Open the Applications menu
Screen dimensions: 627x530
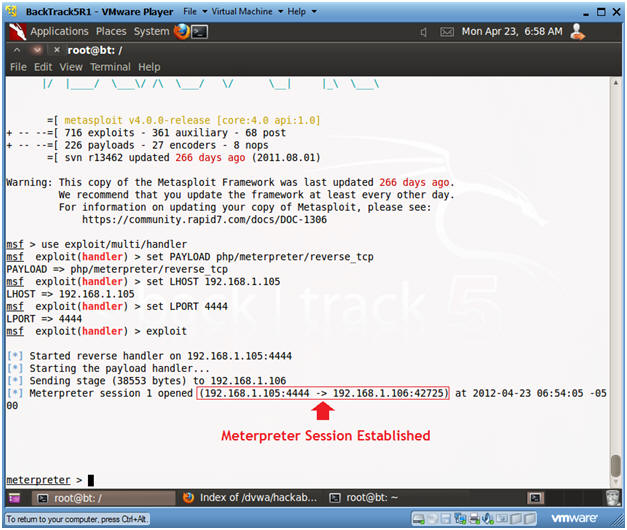pyautogui.click(x=59, y=32)
